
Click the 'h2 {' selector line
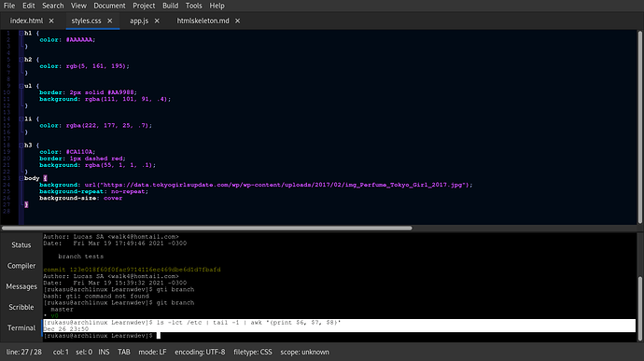[x=32, y=60]
